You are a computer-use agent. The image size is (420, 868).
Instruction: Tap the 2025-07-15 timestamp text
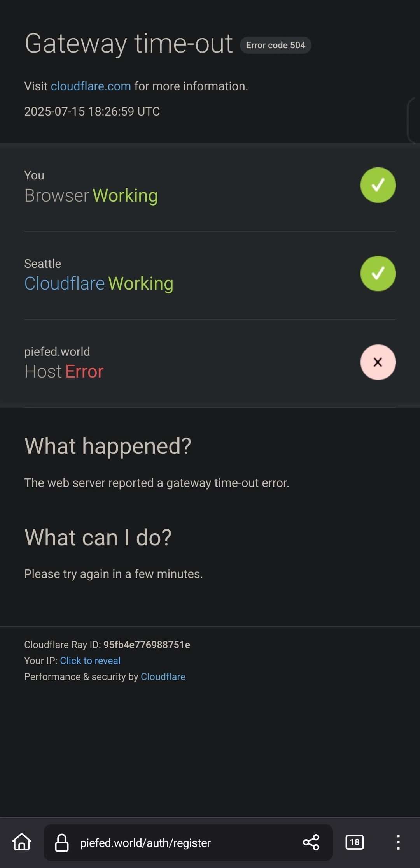tap(92, 111)
